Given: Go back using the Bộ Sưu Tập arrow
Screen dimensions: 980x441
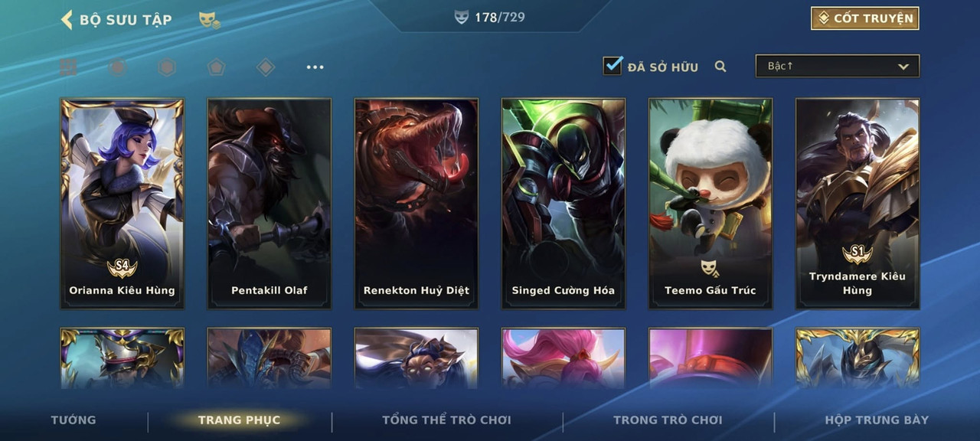Looking at the screenshot, I should [x=67, y=19].
